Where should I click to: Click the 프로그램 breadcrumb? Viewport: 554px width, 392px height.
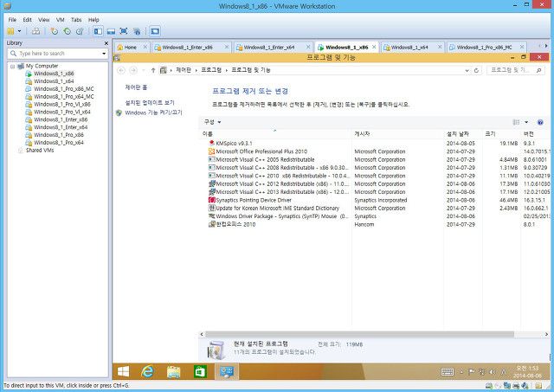[211, 70]
